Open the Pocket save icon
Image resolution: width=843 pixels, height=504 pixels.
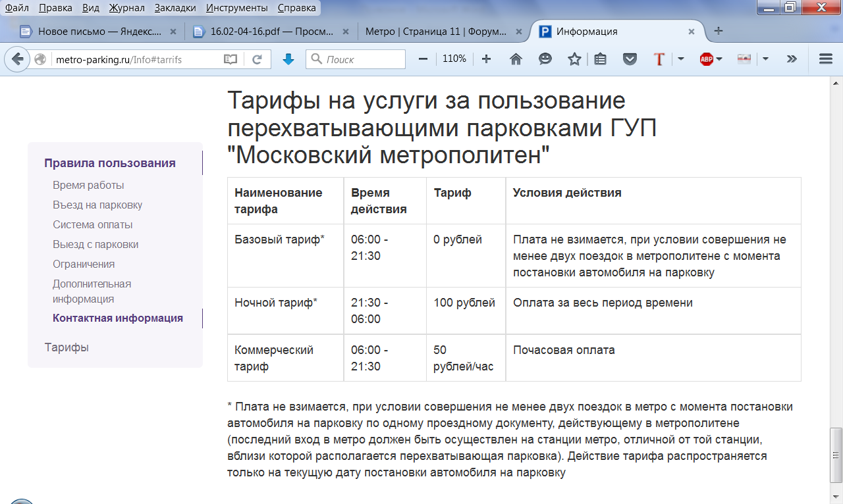pos(630,59)
